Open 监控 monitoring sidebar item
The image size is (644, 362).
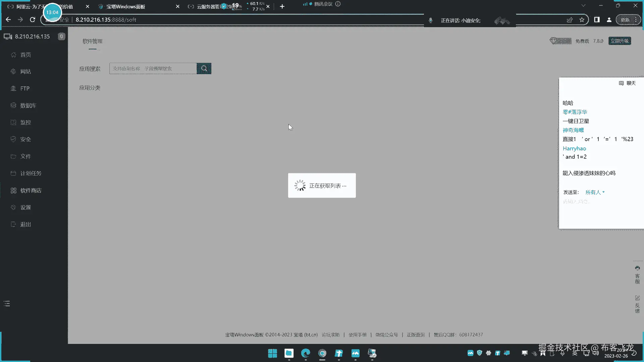tap(25, 123)
